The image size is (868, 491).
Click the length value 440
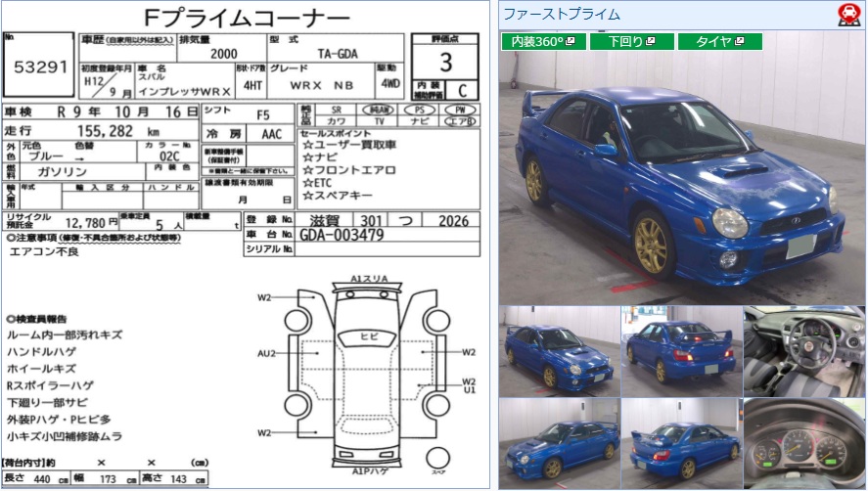tap(41, 479)
